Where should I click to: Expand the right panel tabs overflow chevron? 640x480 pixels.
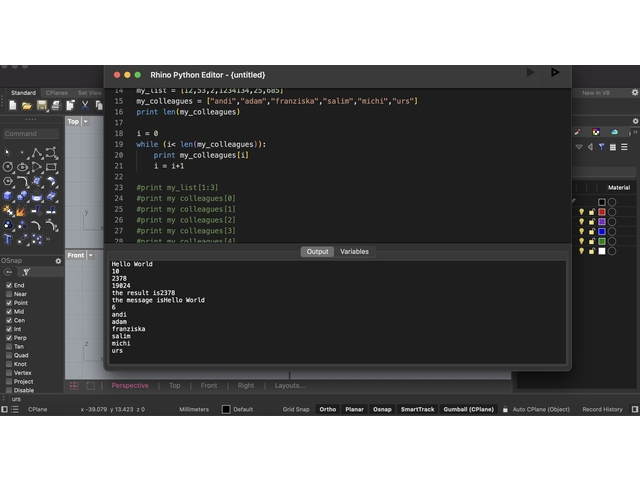635,132
